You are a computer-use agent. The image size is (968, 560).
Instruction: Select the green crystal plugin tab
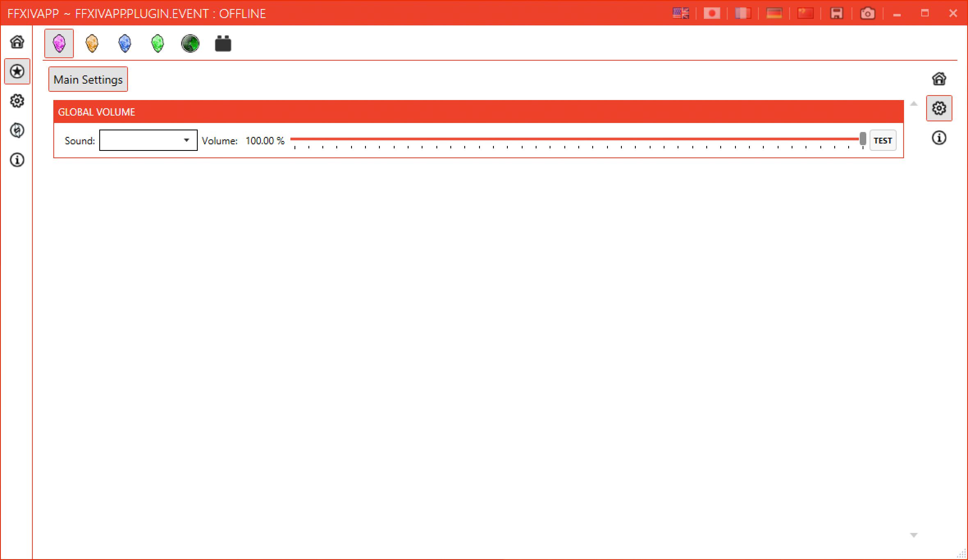(x=158, y=43)
